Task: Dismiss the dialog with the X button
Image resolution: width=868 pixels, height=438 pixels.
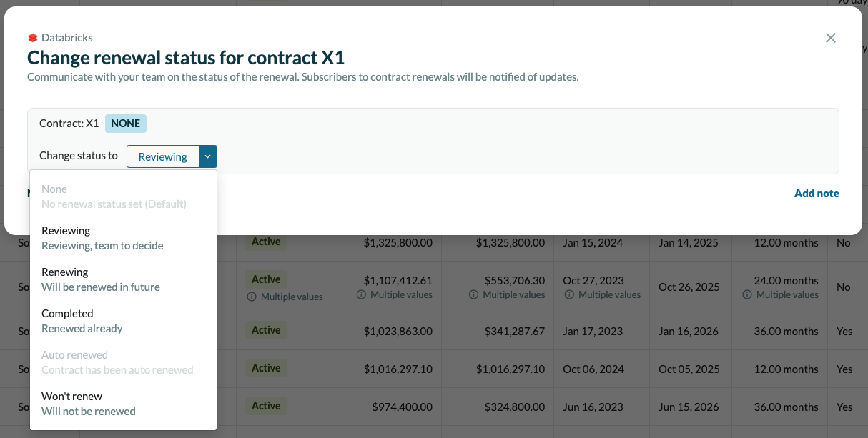Action: (831, 38)
